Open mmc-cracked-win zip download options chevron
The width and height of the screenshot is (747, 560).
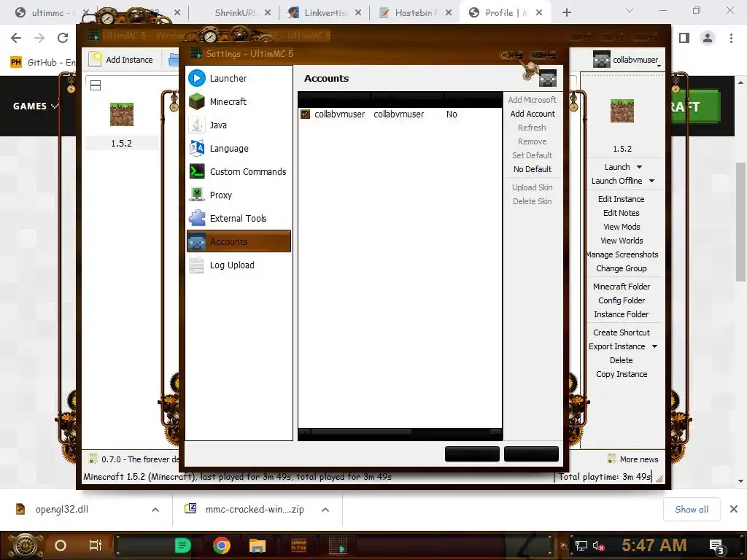coord(325,510)
